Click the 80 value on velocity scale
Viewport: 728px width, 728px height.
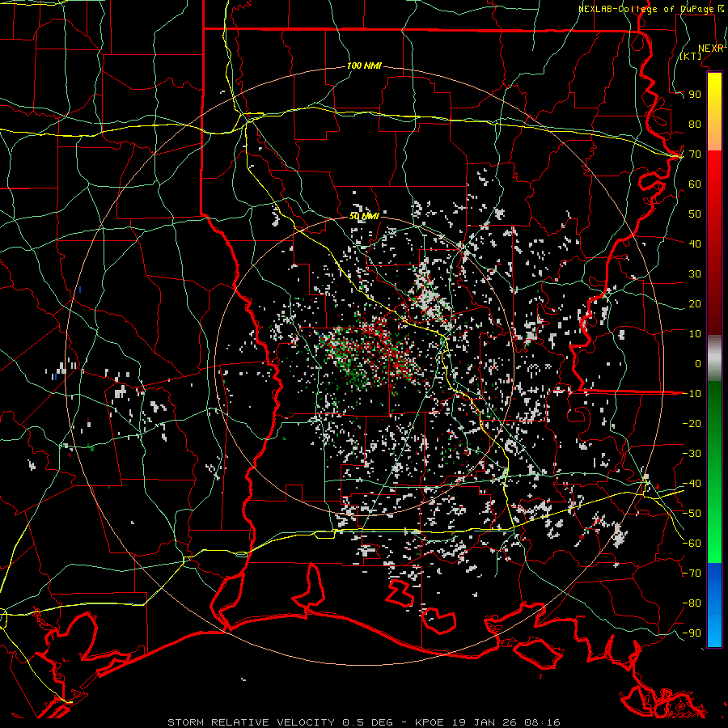(695, 125)
